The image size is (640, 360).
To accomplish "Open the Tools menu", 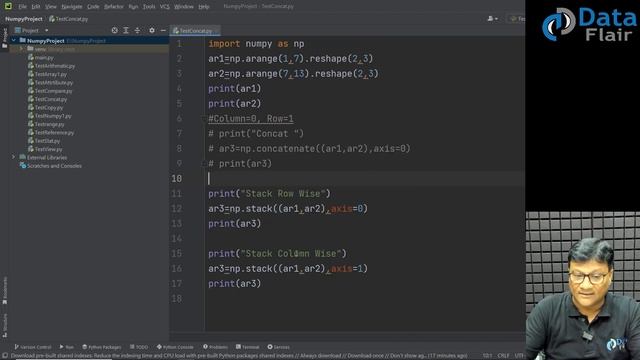I will tap(149, 7).
